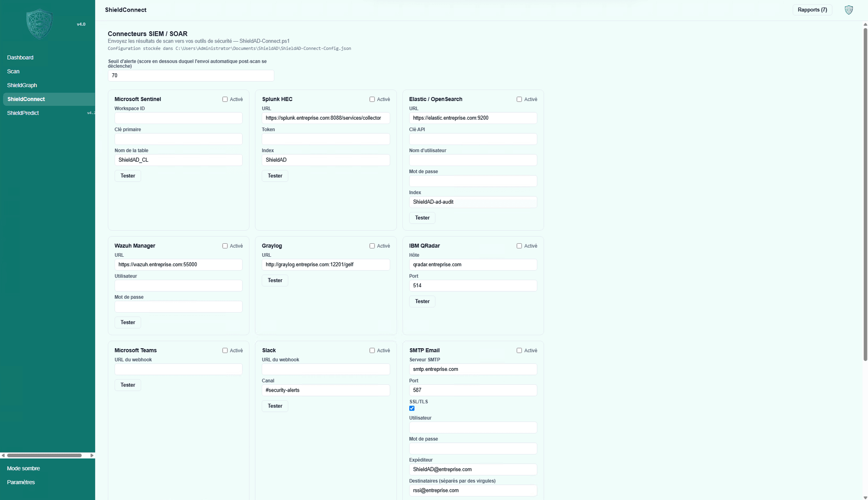This screenshot has width=868, height=500.
Task: Click the Graylog Tester button
Action: click(x=275, y=280)
